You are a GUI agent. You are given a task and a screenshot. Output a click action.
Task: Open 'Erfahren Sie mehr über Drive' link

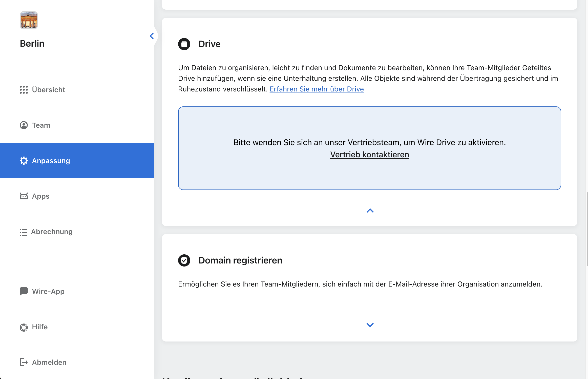coord(317,89)
